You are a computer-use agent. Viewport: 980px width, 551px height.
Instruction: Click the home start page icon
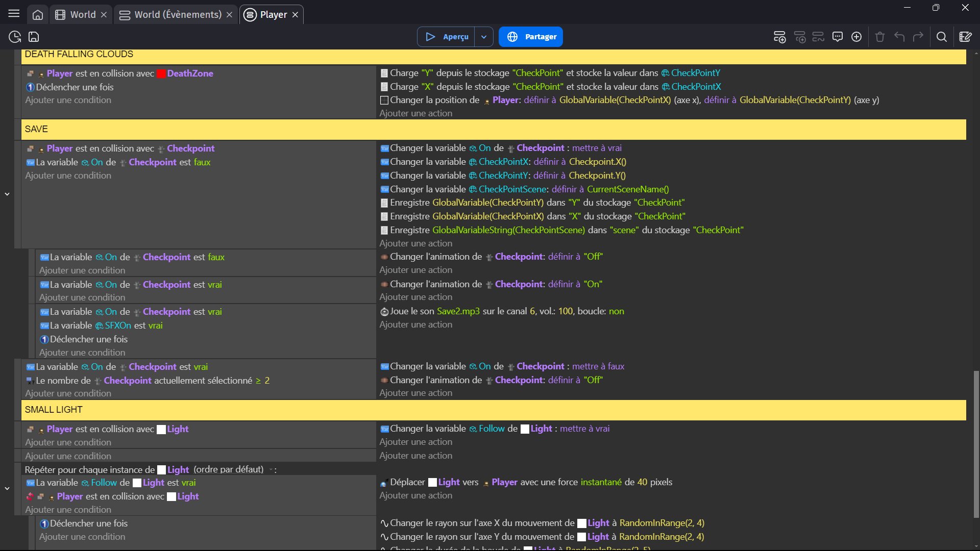pyautogui.click(x=38, y=15)
